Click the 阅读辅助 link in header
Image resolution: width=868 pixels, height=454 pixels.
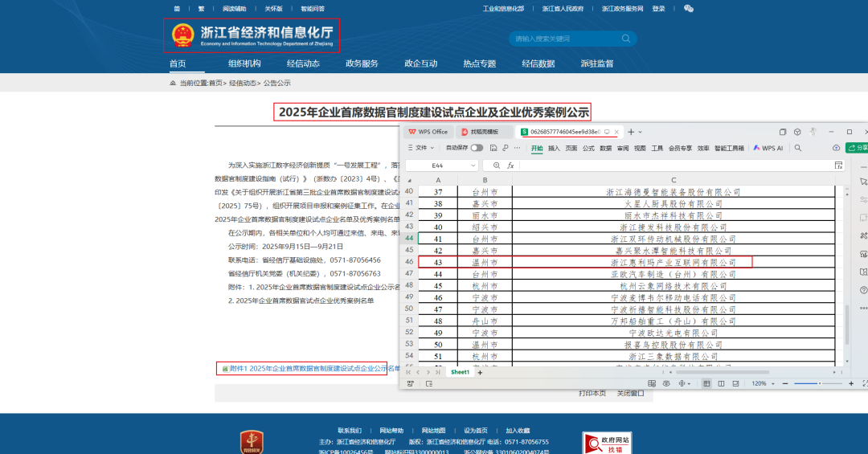234,8
